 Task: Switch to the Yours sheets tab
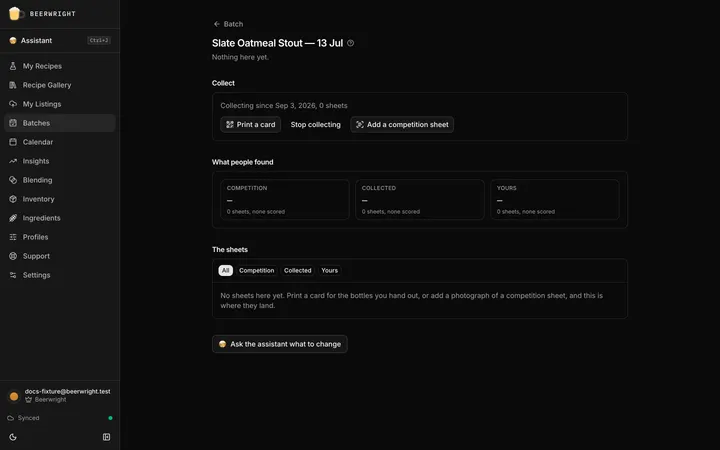[329, 270]
